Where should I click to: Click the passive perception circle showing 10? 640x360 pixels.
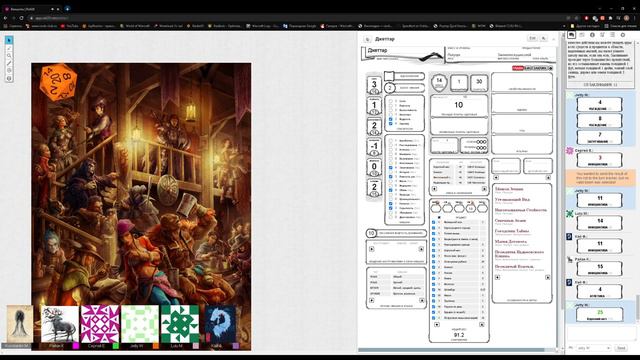tap(371, 233)
